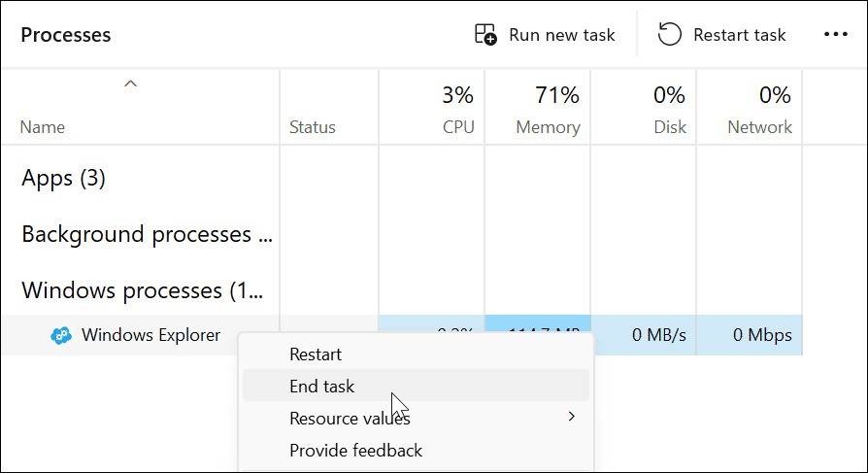This screenshot has width=868, height=473.
Task: Expand the Windows processes group
Action: [x=143, y=290]
